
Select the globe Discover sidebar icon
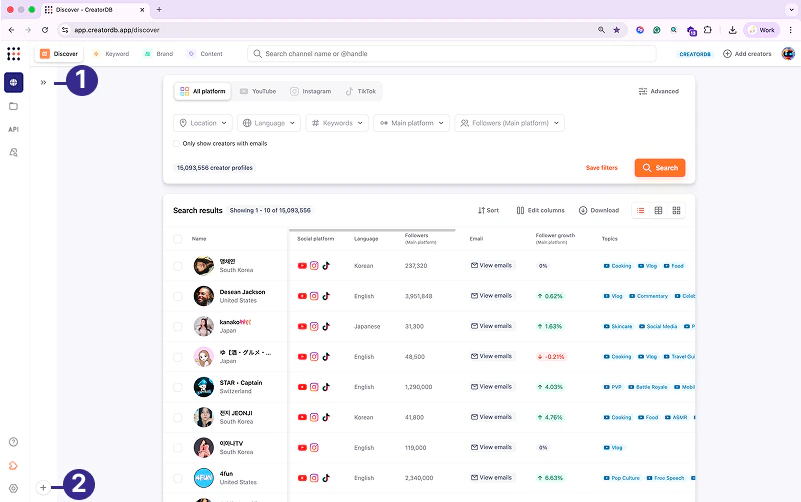[14, 82]
